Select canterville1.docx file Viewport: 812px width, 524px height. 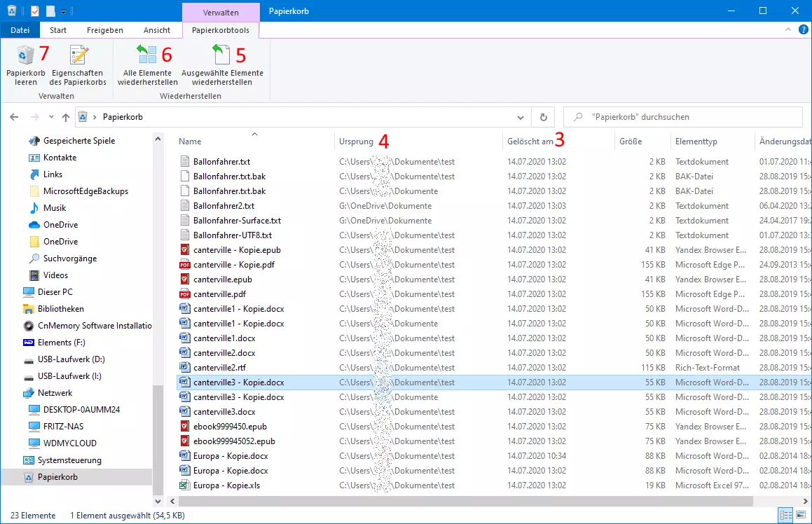224,338
